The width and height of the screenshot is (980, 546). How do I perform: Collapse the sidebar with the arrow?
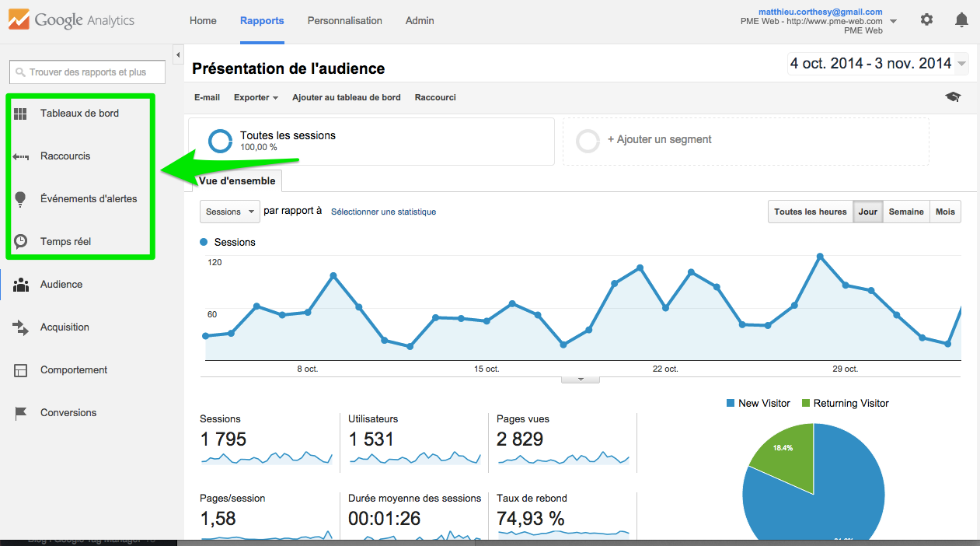click(178, 55)
